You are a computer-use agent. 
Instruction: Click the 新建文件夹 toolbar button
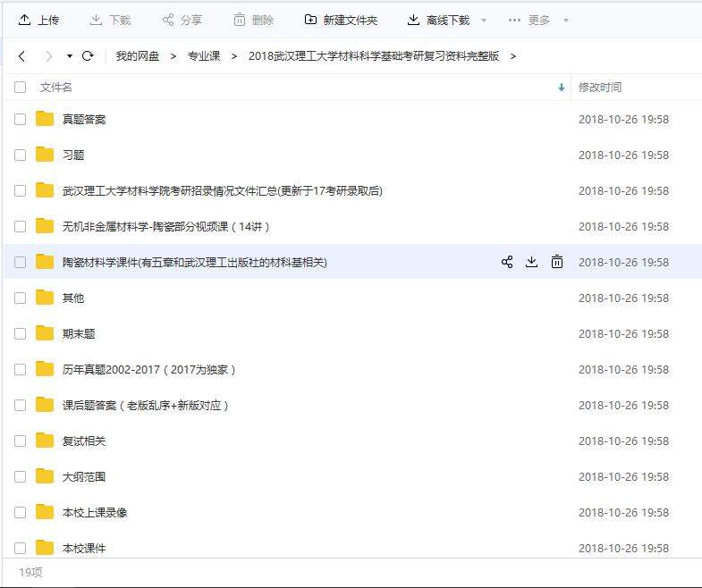pyautogui.click(x=341, y=20)
